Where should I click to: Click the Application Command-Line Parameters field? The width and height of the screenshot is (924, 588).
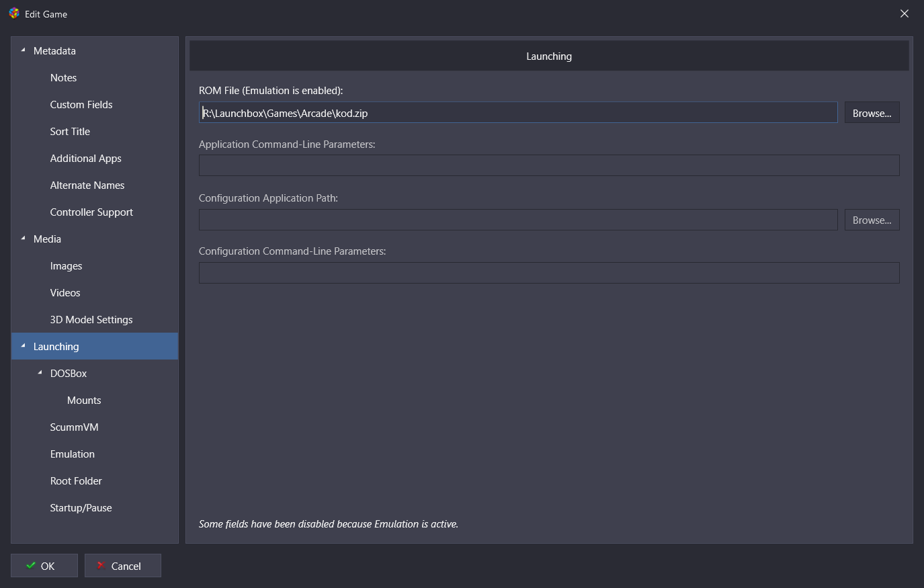[549, 165]
